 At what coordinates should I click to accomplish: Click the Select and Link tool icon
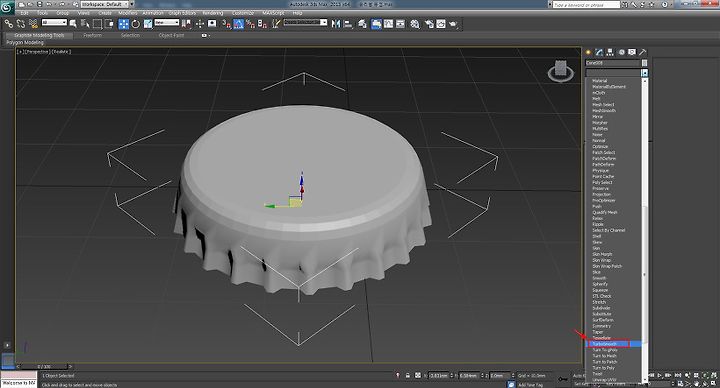(x=9, y=23)
